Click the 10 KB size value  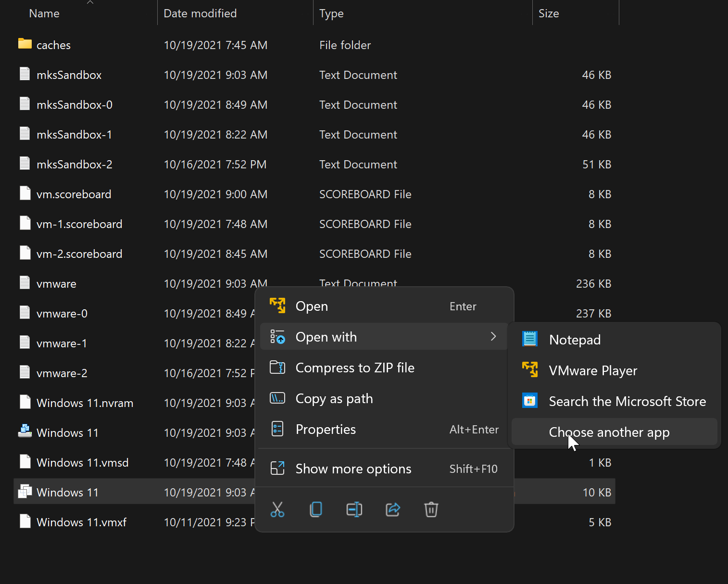[x=597, y=493]
